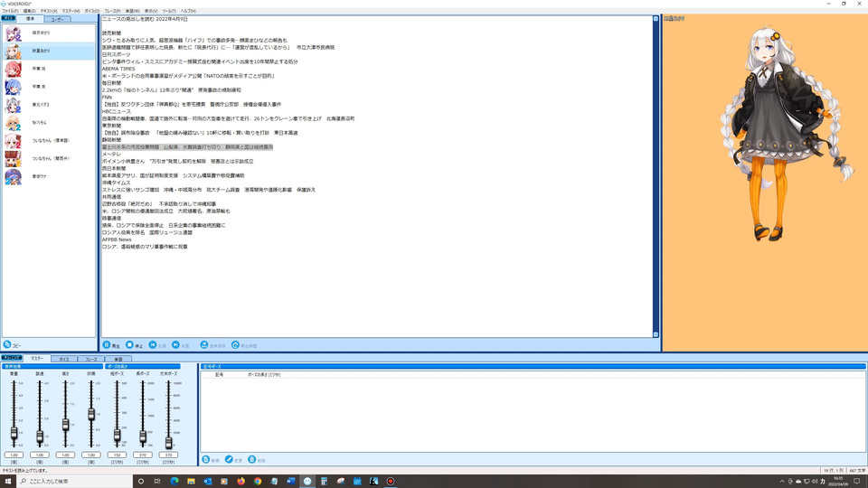Open フレーズ menu

tap(112, 11)
